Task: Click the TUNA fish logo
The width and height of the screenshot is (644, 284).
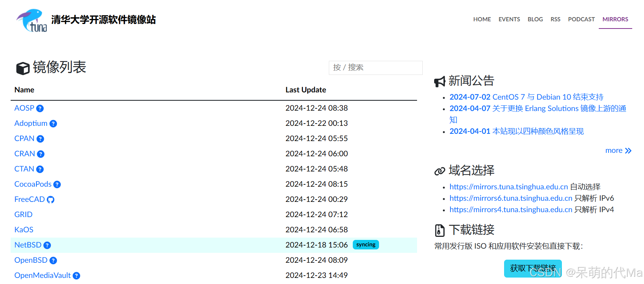Action: 32,21
